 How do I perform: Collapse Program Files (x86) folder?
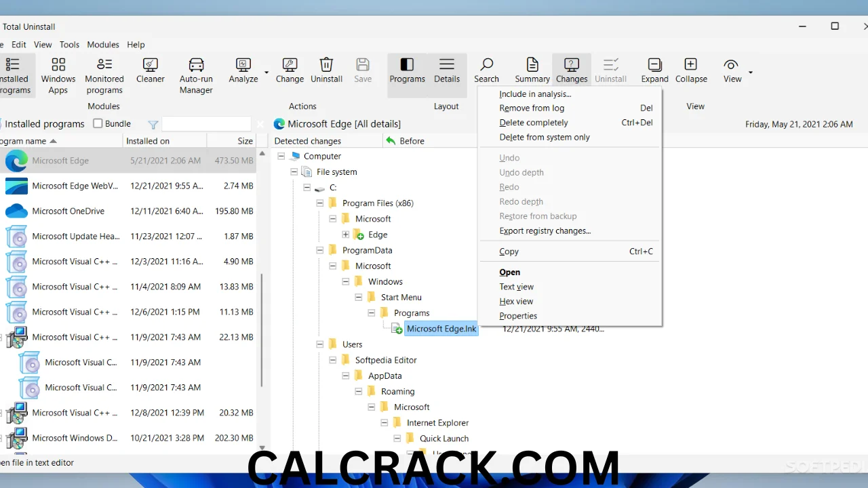click(x=319, y=203)
